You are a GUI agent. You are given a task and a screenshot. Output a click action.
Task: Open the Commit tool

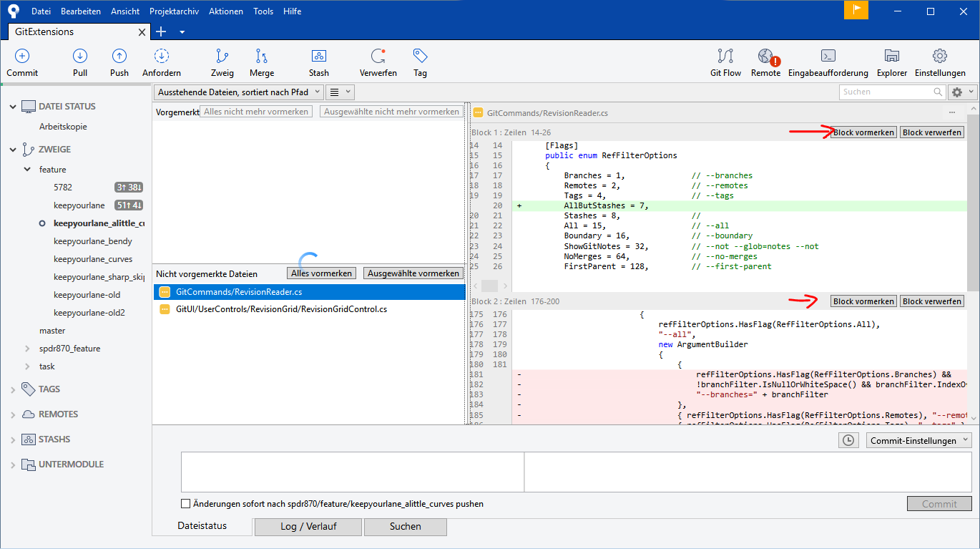pyautogui.click(x=22, y=57)
